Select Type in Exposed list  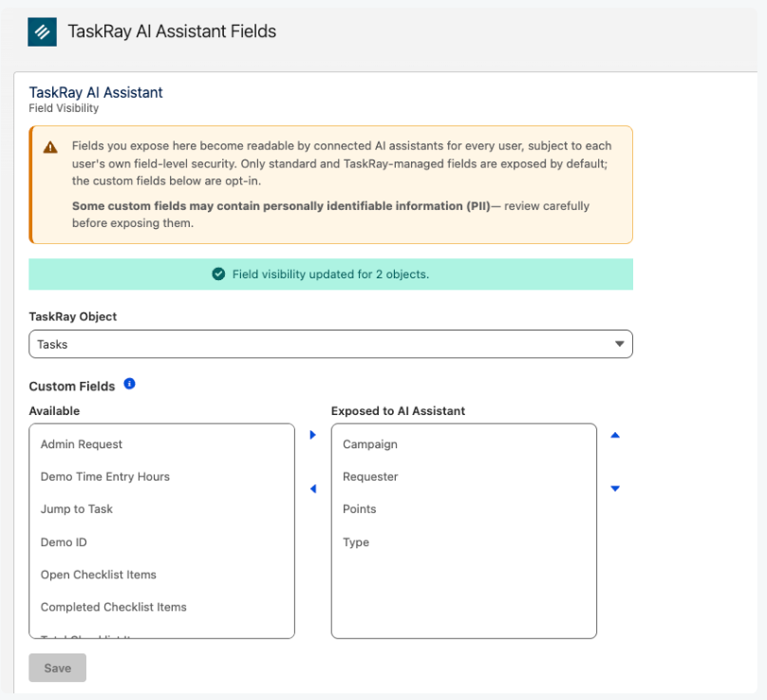coord(464,542)
